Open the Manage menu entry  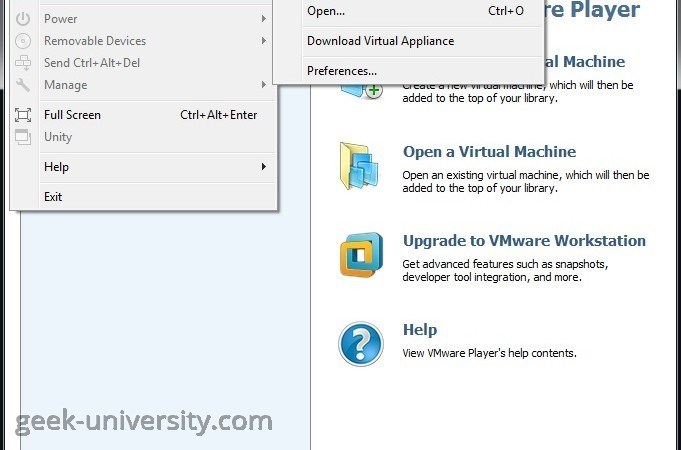click(144, 85)
